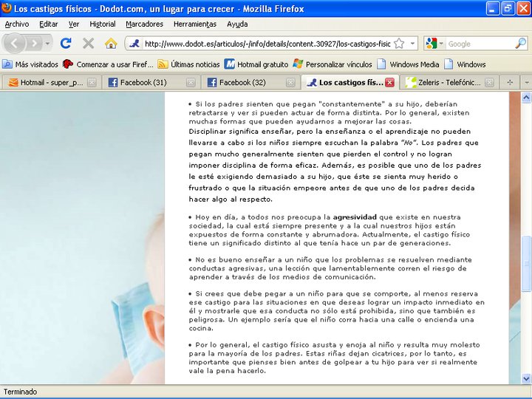Bookmark this page with the star icon

tap(399, 44)
